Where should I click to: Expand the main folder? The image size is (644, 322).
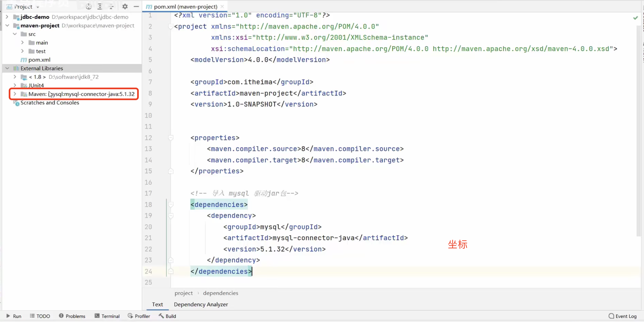click(x=22, y=43)
